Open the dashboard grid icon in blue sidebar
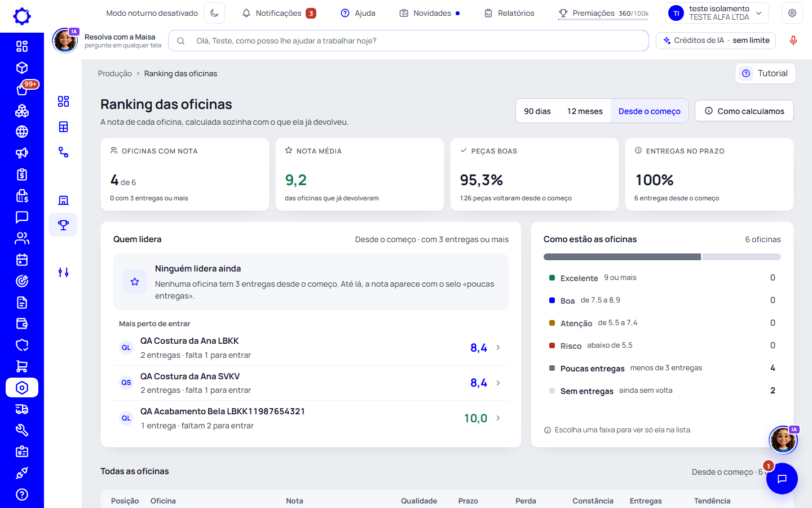The image size is (812, 508). click(x=22, y=46)
